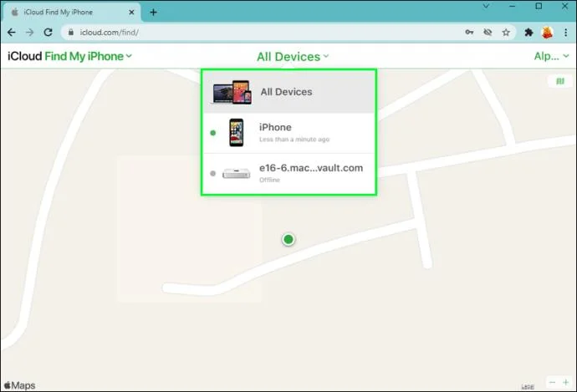Click the gray offline dot beside Mac
Viewport: 577px width, 392px height.
pyautogui.click(x=212, y=173)
